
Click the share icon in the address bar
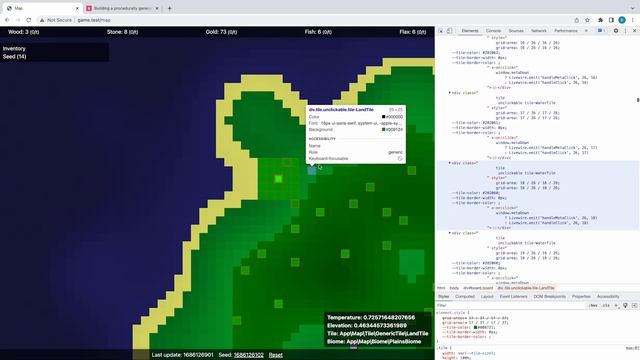coord(576,20)
